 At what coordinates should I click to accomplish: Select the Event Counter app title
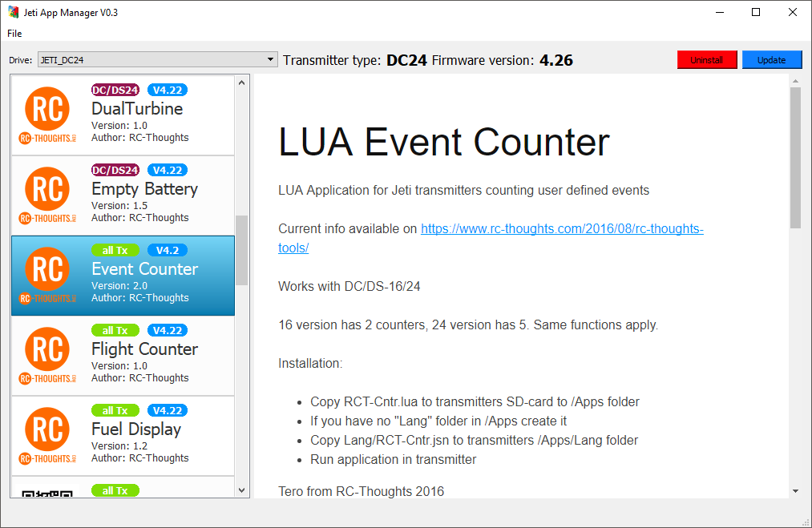click(144, 268)
